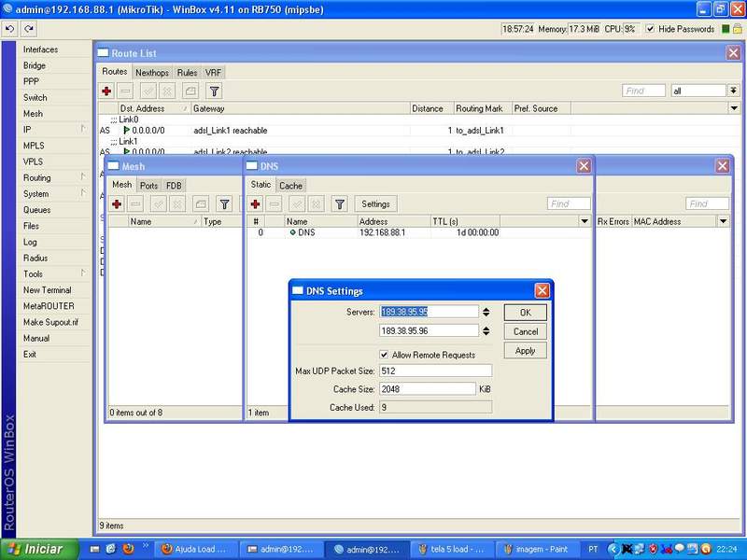Open Log from sidebar menu
747x560 pixels.
[x=30, y=242]
